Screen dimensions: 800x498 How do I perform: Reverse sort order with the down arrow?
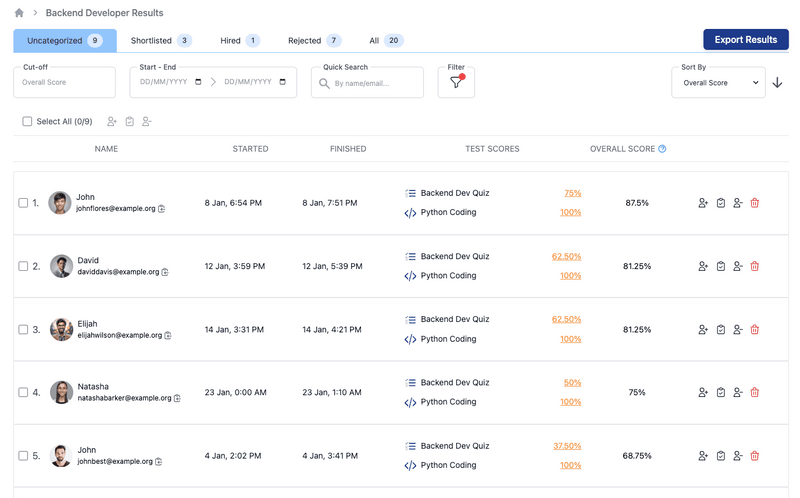click(777, 83)
